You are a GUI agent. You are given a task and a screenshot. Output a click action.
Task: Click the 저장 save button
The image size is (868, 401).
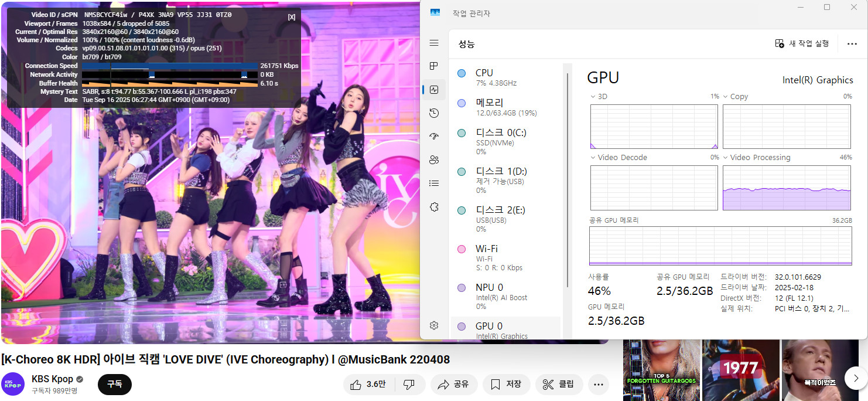click(507, 385)
